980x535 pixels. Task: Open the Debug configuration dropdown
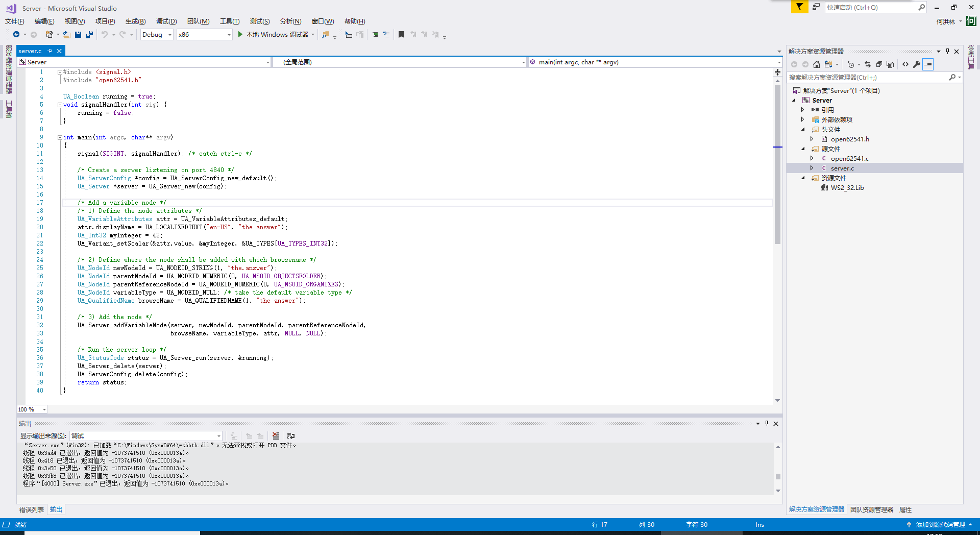pyautogui.click(x=157, y=34)
